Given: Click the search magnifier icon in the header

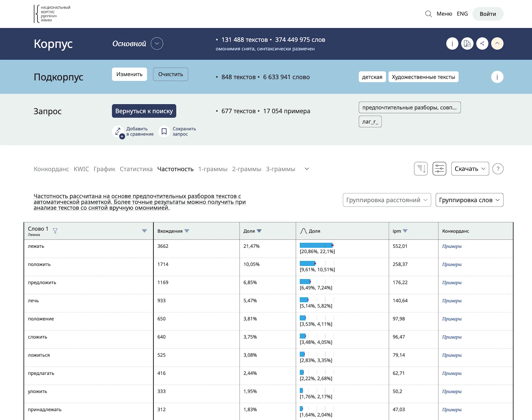Looking at the screenshot, I should coord(428,14).
